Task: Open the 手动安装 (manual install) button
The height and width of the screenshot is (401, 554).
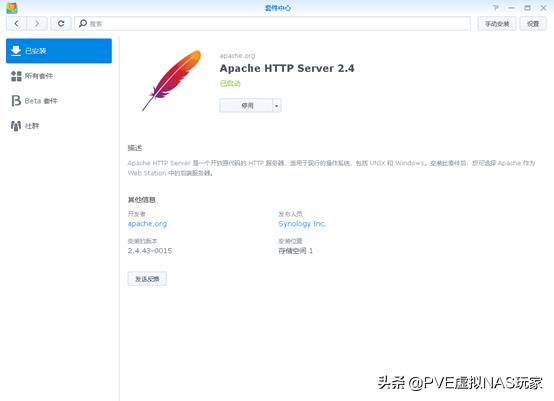Action: point(497,24)
